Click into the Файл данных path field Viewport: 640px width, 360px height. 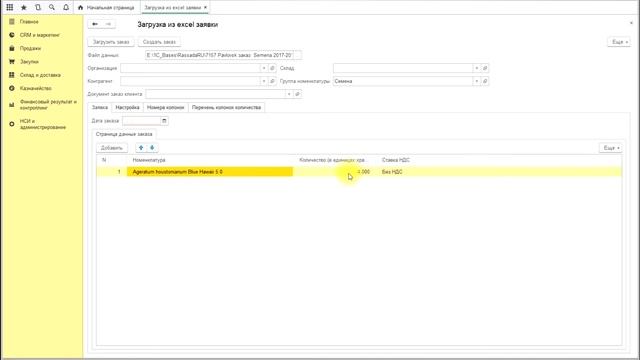(220, 55)
